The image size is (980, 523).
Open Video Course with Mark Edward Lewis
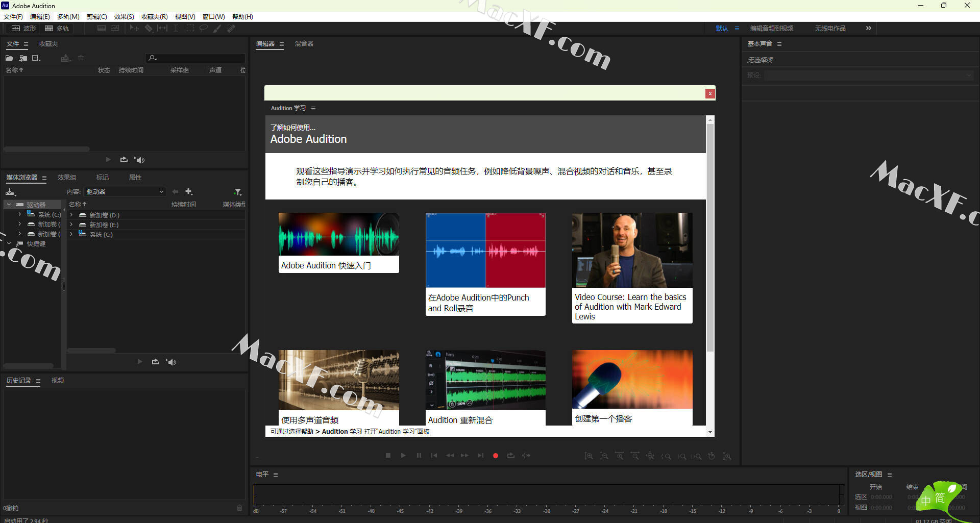pyautogui.click(x=632, y=268)
